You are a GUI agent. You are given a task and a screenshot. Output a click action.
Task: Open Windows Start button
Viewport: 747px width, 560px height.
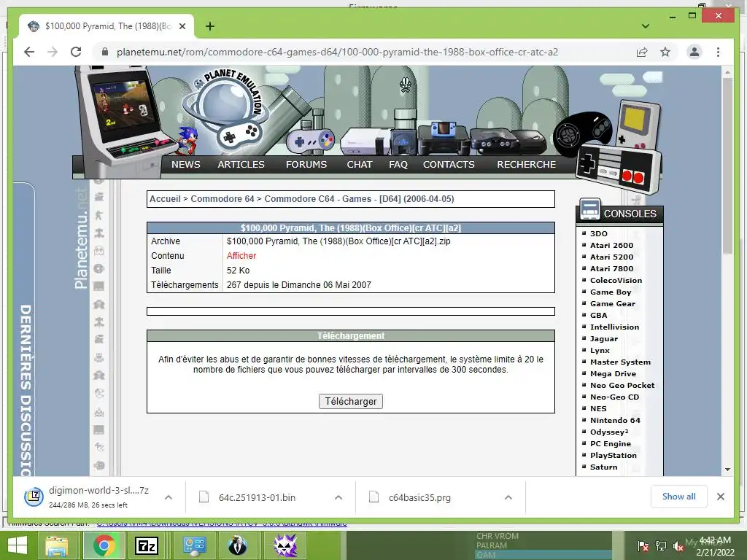coord(18,545)
